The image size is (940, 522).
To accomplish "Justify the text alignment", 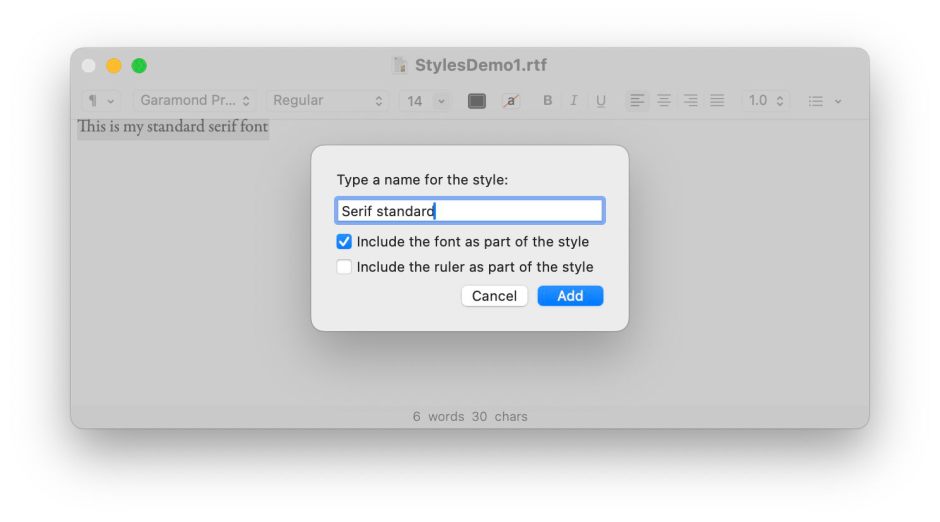I will 717,101.
